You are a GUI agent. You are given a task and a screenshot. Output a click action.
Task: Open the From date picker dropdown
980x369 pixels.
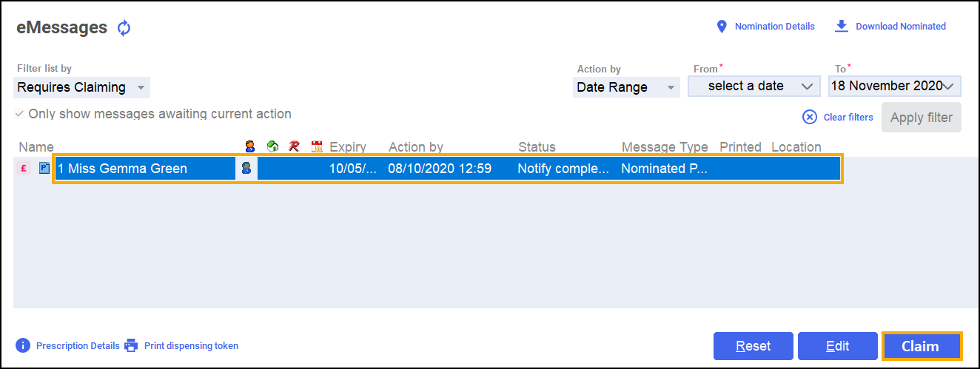pyautogui.click(x=754, y=87)
